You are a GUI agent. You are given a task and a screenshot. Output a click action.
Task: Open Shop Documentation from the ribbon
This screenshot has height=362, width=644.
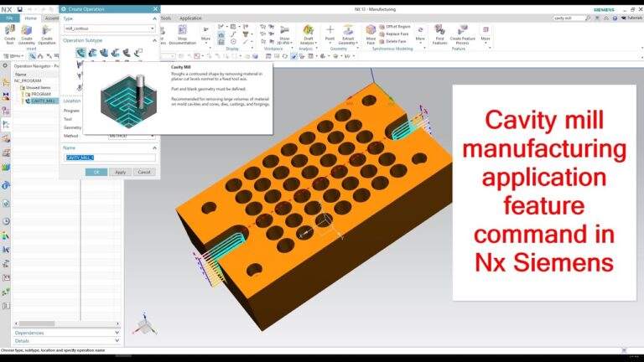[x=182, y=34]
